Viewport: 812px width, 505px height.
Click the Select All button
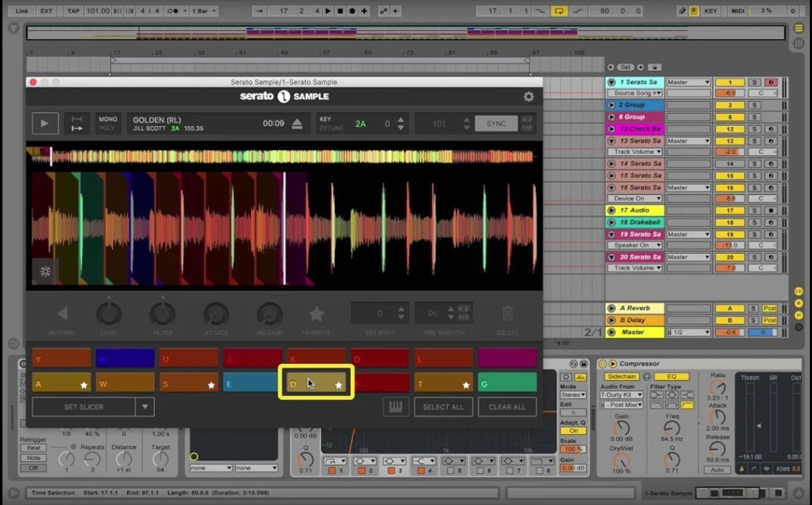[443, 407]
